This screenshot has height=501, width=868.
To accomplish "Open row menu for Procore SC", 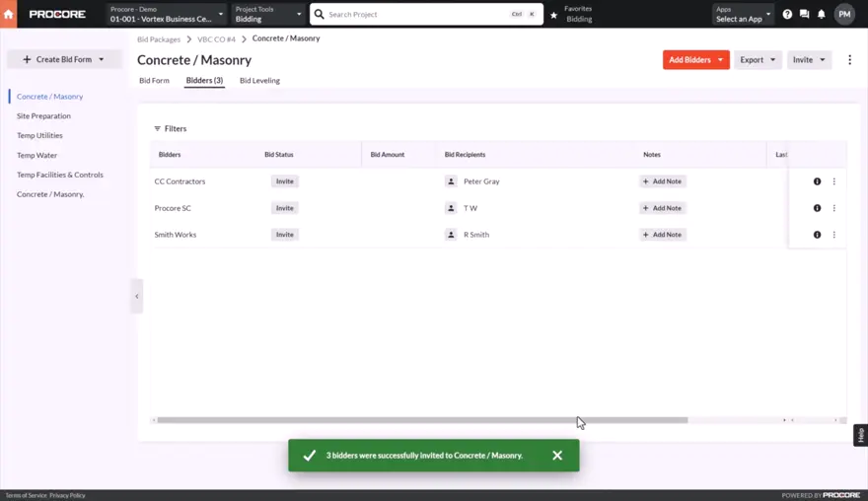I will 834,208.
